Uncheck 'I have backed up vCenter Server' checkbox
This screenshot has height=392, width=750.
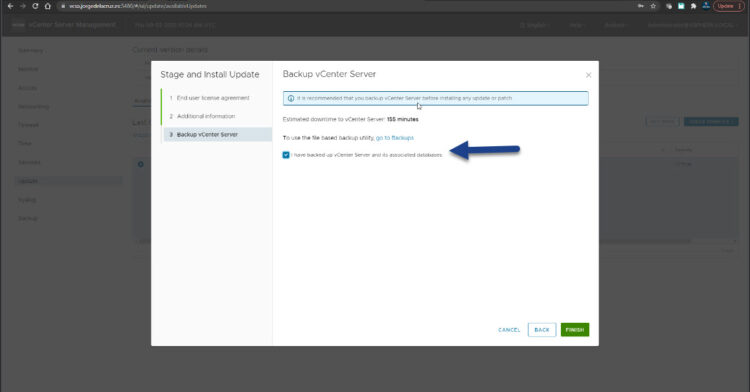[286, 155]
